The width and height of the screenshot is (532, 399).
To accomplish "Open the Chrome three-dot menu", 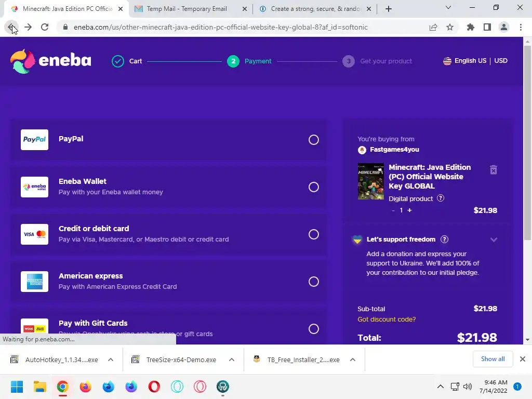I will (x=521, y=27).
